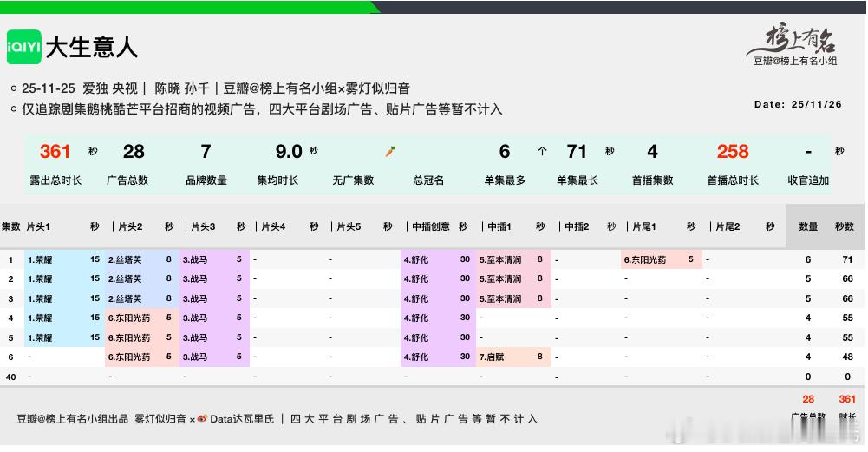Click the Date: 25/11/26 label
Image resolution: width=868 pixels, height=452 pixels.
click(x=798, y=104)
